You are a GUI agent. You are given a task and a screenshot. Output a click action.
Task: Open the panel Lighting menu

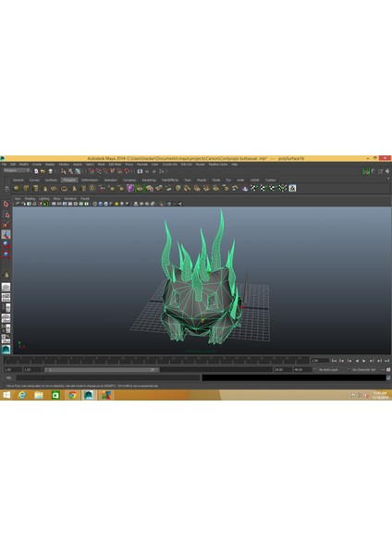click(43, 199)
